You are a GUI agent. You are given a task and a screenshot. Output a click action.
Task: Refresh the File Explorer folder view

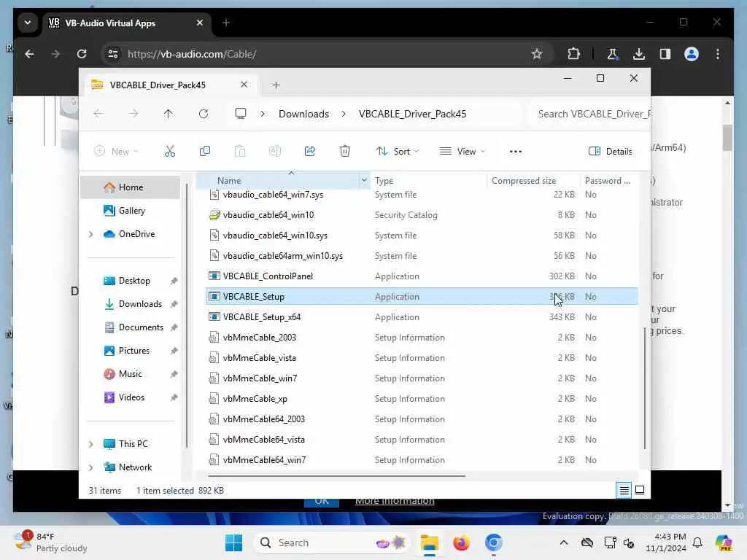click(204, 114)
